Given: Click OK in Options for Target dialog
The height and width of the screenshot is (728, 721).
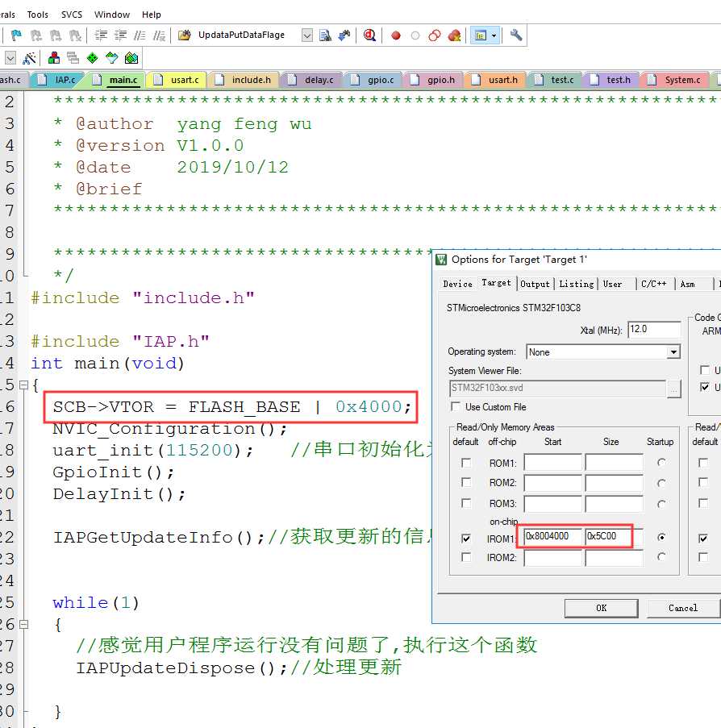Looking at the screenshot, I should coord(601,608).
